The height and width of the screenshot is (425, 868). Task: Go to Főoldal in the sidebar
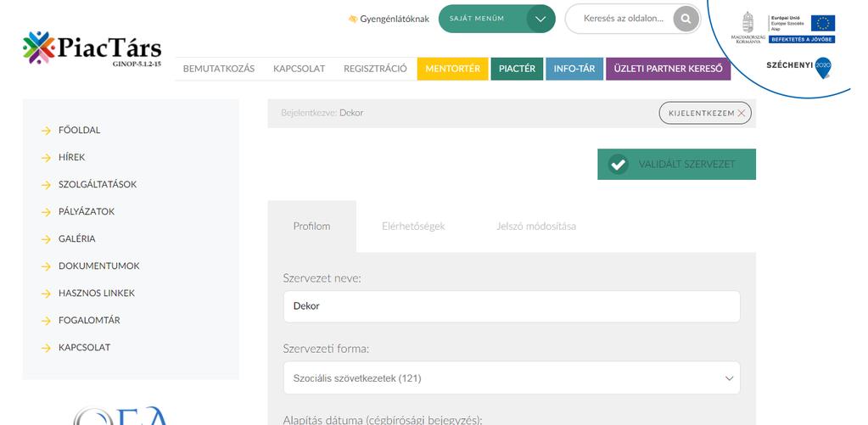click(79, 131)
